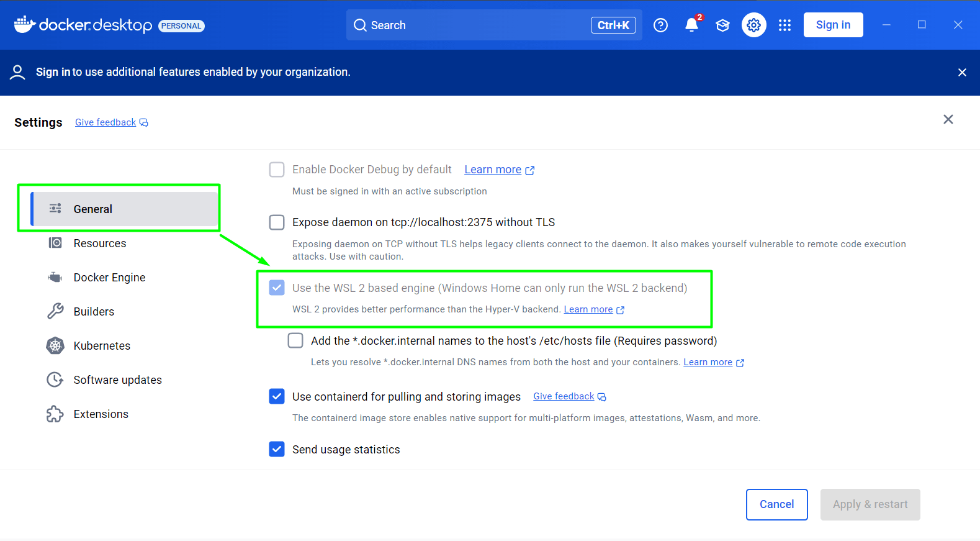The height and width of the screenshot is (541, 980).
Task: Open the Docker Desktop whale logo
Action: point(24,24)
